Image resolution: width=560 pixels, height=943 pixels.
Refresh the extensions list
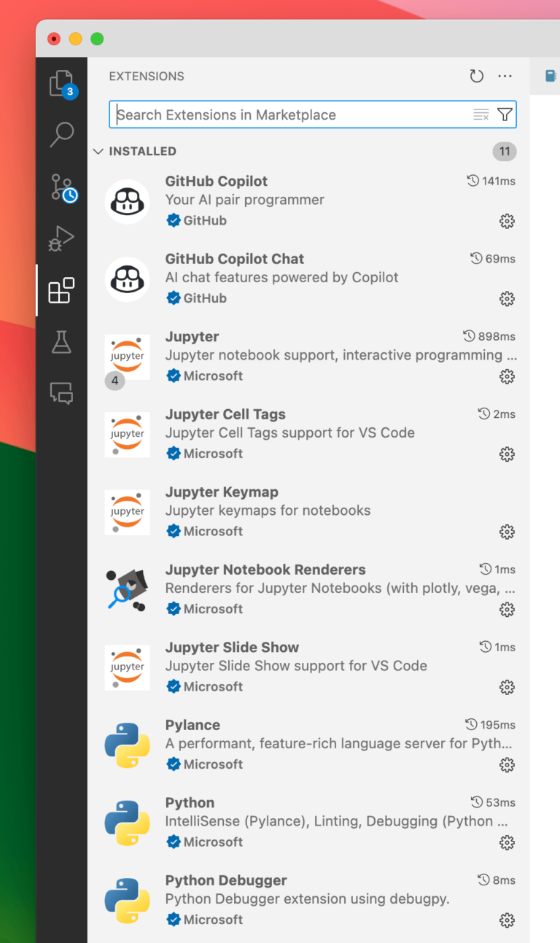[x=476, y=76]
